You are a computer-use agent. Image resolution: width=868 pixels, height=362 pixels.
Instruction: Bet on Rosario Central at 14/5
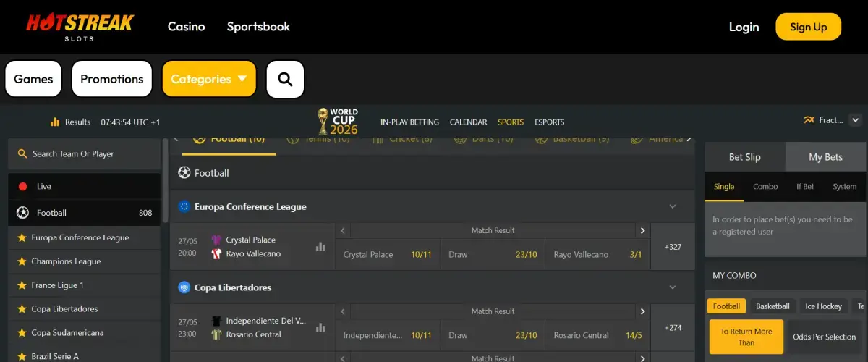(x=597, y=336)
